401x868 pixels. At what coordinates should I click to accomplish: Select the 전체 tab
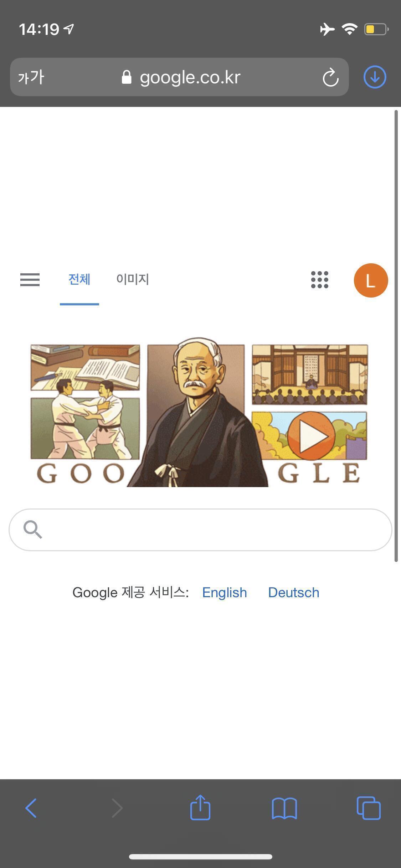click(79, 279)
